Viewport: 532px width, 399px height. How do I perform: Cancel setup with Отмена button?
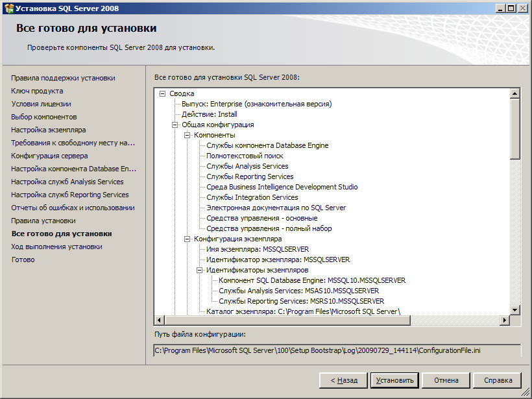(446, 380)
